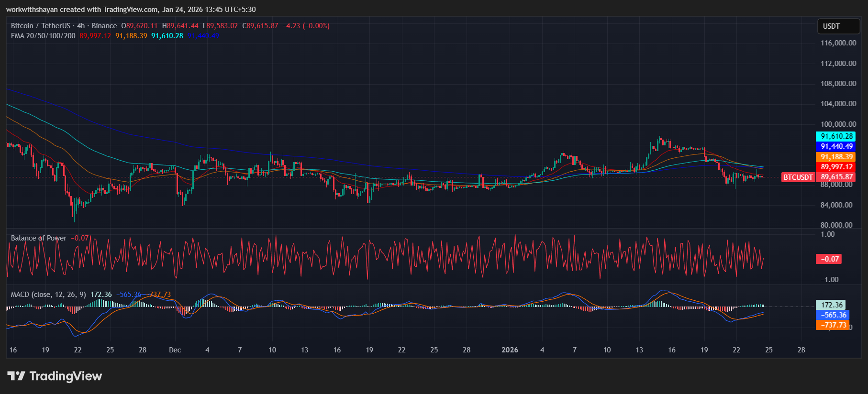This screenshot has height=394, width=868.
Task: Select the Balance of Power indicator label
Action: tap(39, 238)
